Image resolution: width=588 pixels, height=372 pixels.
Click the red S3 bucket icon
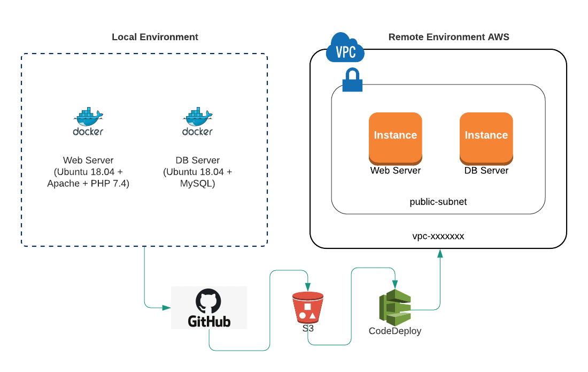(x=308, y=308)
